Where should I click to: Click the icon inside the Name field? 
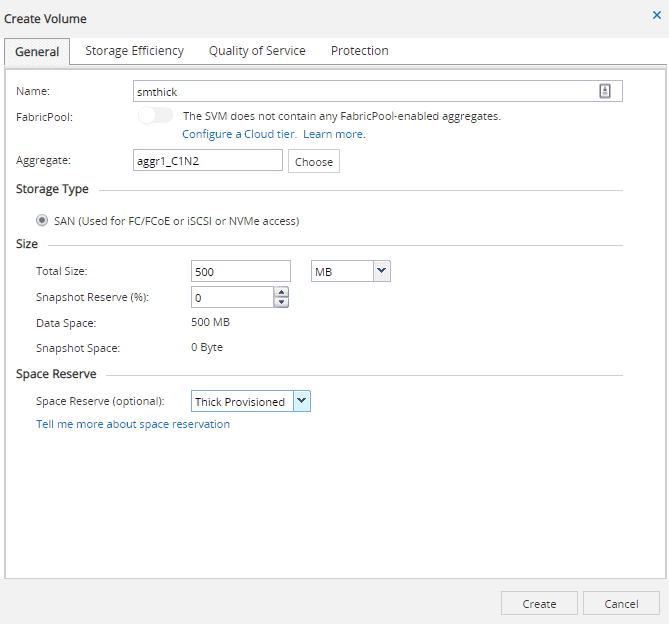tap(604, 91)
